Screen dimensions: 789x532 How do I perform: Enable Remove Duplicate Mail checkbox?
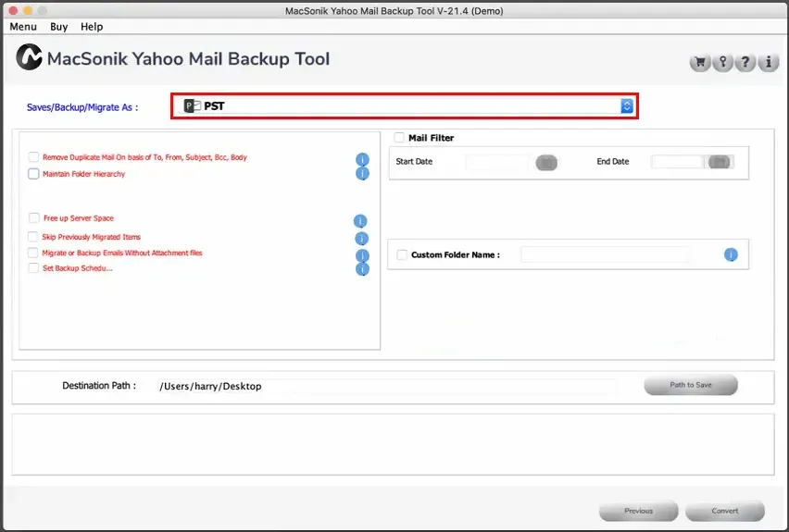[x=33, y=157]
